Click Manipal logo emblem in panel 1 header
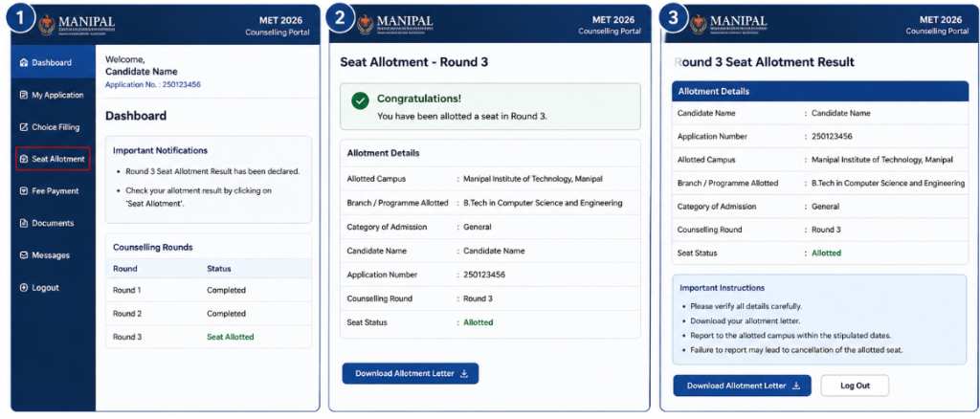The width and height of the screenshot is (980, 419). click(47, 25)
